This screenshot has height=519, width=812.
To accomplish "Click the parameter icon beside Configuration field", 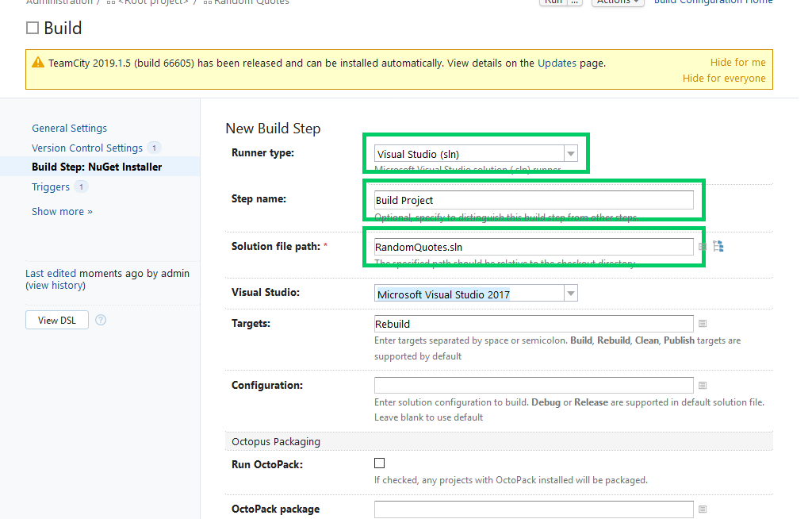I will (x=703, y=385).
